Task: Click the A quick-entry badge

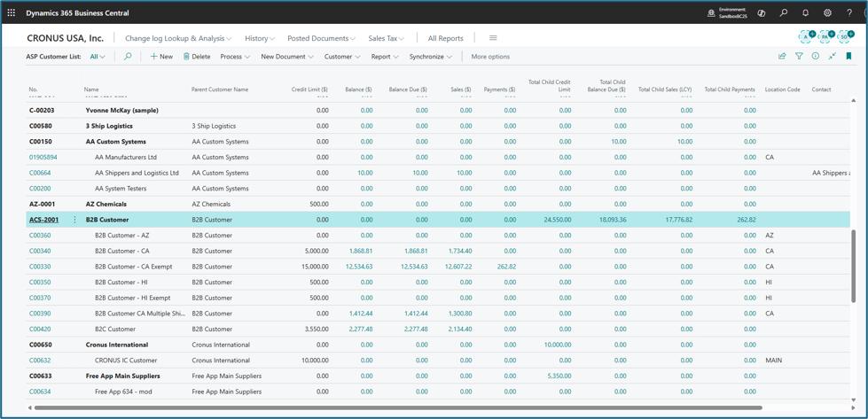Action: (807, 36)
